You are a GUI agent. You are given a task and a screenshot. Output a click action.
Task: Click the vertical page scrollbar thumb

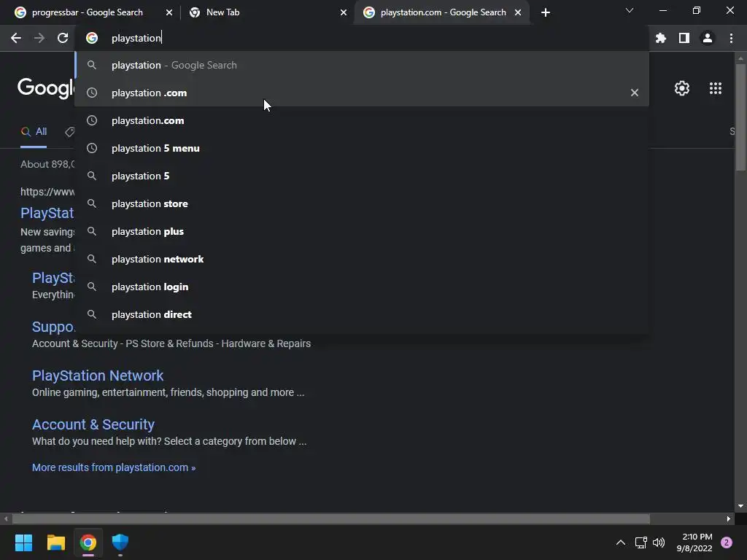pyautogui.click(x=740, y=117)
